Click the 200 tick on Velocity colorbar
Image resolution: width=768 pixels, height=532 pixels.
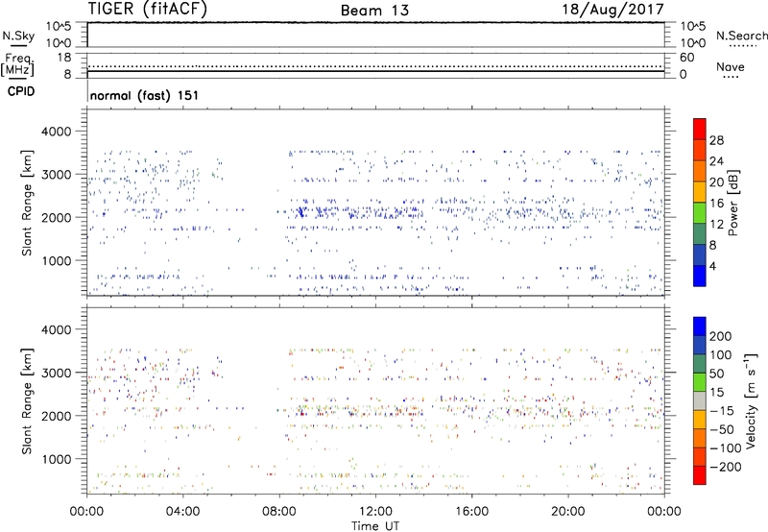pos(721,336)
